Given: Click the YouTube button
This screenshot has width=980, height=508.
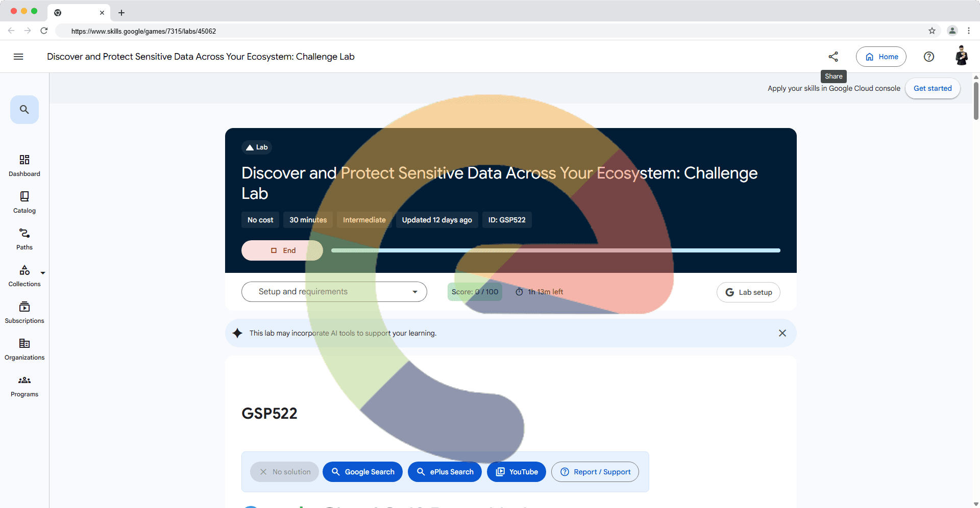Looking at the screenshot, I should click(517, 472).
